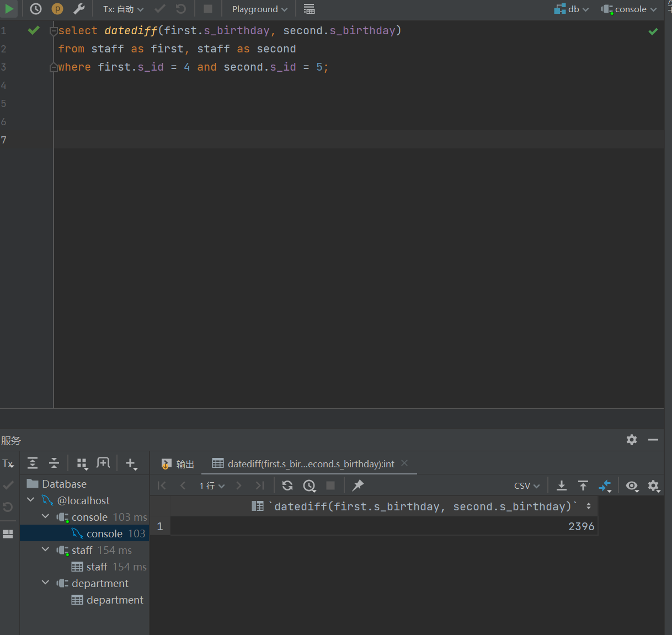Screen dimensions: 672x635
Task: Open the Group By icon in Services toolbar
Action: pyautogui.click(x=82, y=464)
